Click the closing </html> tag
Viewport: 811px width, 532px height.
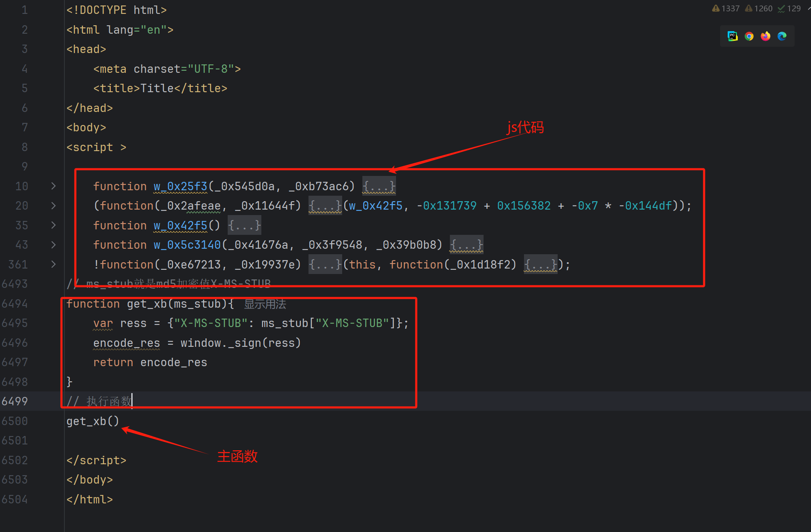[90, 500]
